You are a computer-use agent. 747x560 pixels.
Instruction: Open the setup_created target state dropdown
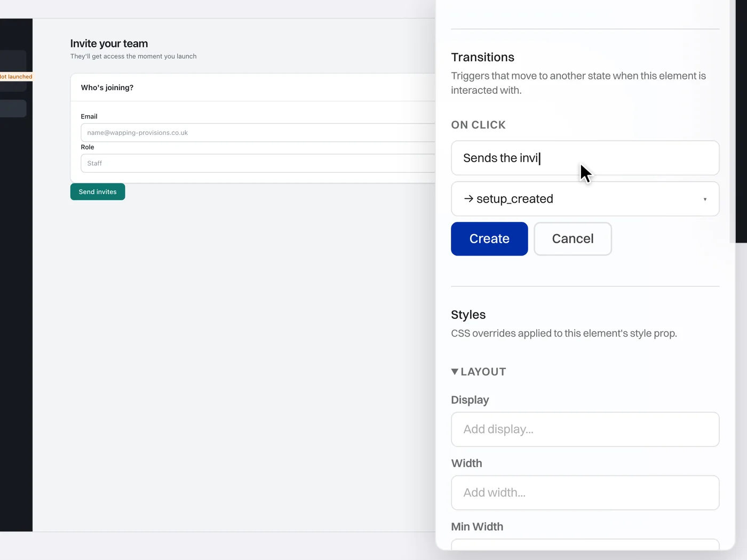pyautogui.click(x=585, y=199)
